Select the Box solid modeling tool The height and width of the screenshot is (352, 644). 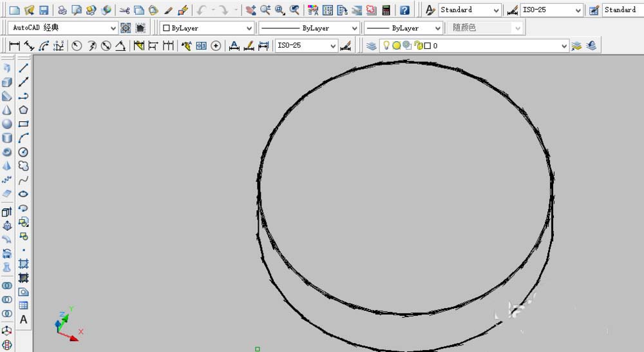coord(7,83)
